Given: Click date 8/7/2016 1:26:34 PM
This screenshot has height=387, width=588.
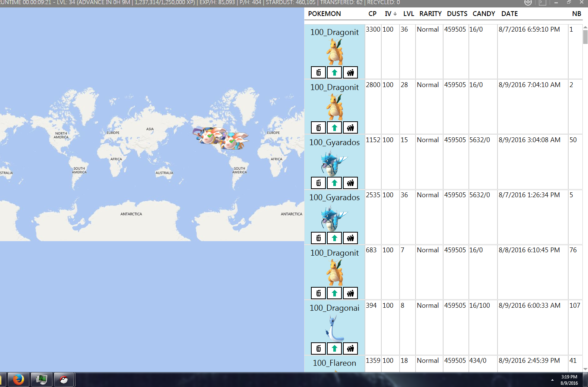Looking at the screenshot, I should (x=529, y=195).
